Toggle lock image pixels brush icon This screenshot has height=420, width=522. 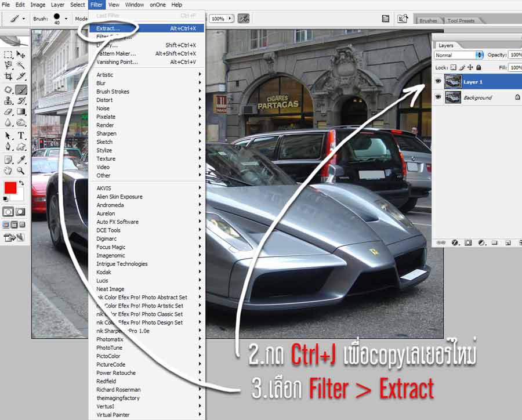pos(462,67)
